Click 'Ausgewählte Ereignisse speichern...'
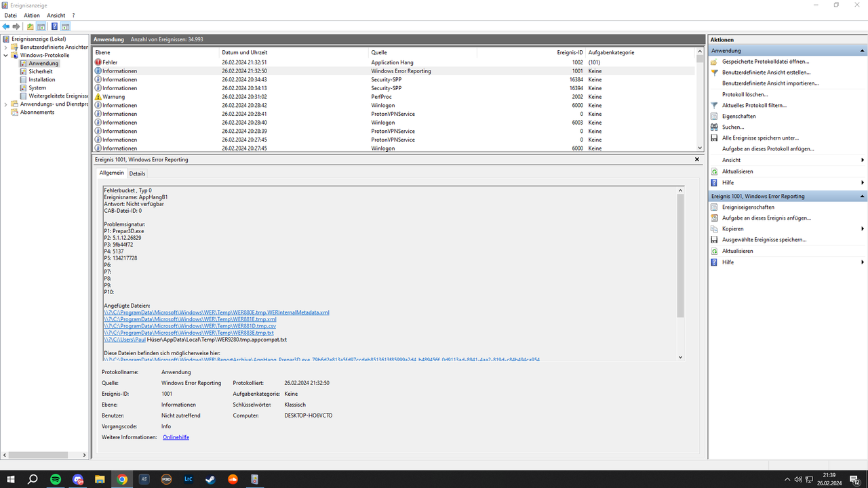868x488 pixels. pyautogui.click(x=764, y=240)
